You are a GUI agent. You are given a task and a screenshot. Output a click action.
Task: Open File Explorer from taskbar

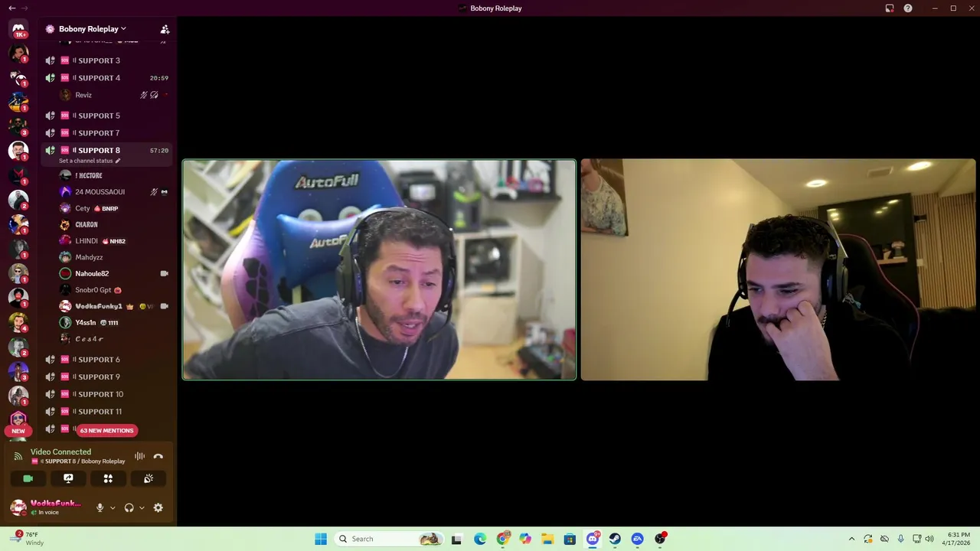547,539
